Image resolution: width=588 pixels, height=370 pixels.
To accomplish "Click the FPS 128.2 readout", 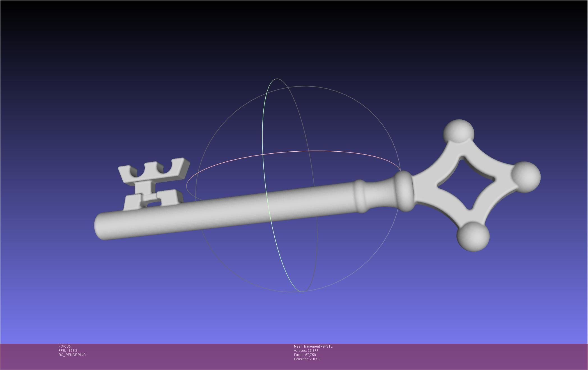I will click(x=68, y=351).
